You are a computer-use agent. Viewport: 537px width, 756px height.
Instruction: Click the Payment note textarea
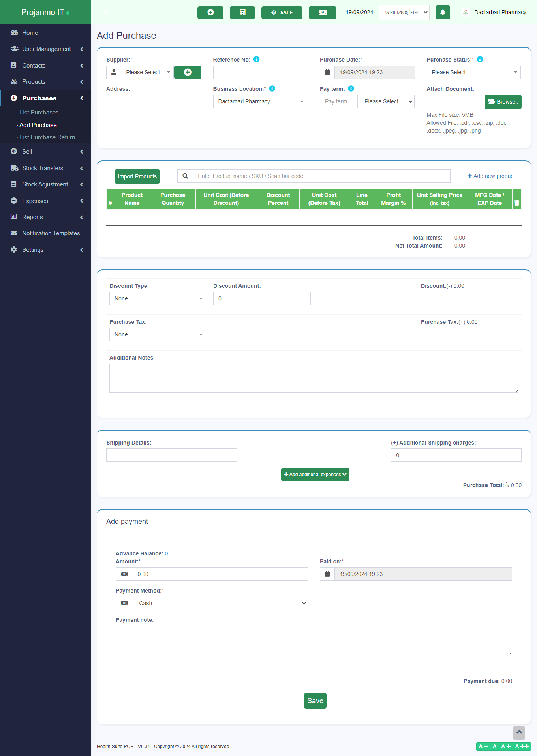click(314, 640)
